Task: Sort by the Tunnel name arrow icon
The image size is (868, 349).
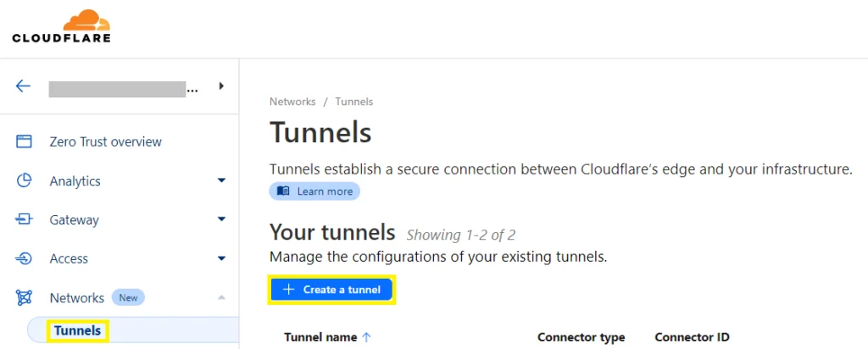Action: [366, 337]
